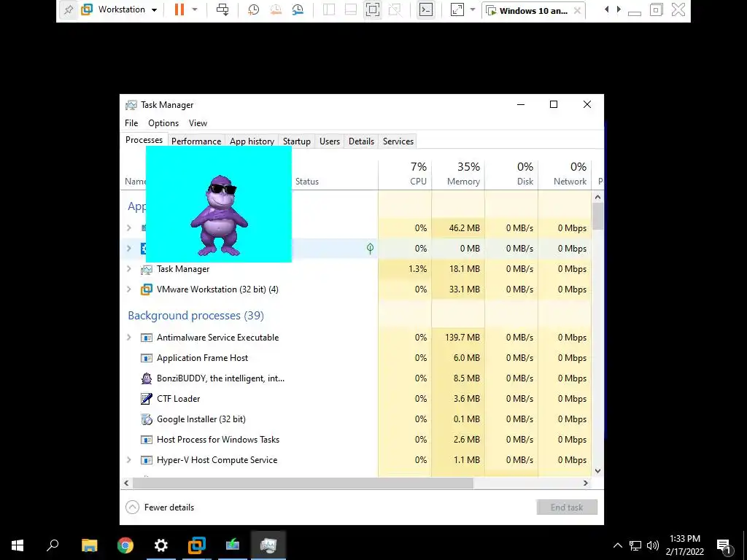Image resolution: width=747 pixels, height=560 pixels.
Task: Sort by the Network column header
Action: pyautogui.click(x=565, y=174)
